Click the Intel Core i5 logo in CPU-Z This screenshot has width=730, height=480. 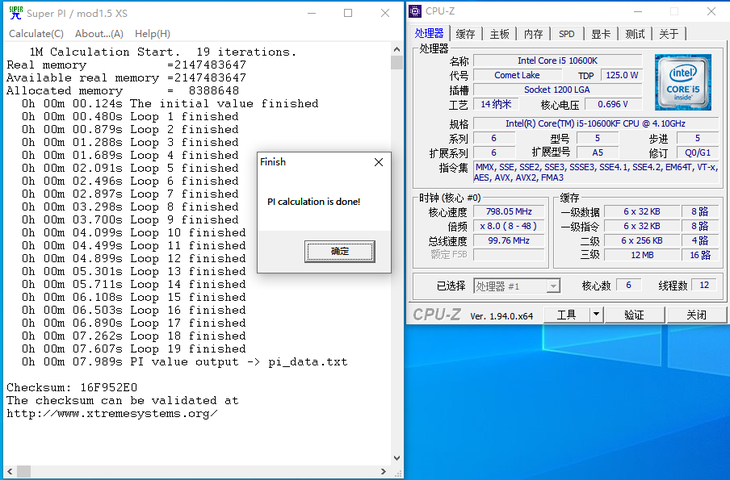683,82
